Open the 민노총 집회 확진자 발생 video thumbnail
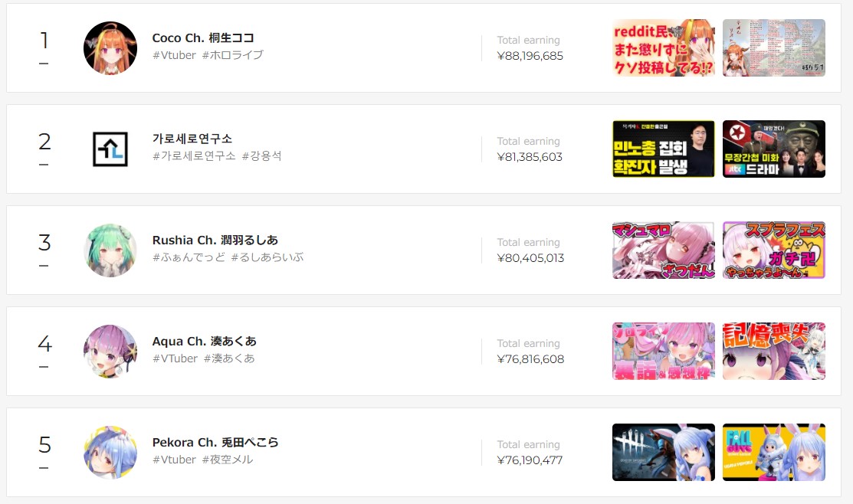Screen dimensions: 853x504 [x=664, y=149]
